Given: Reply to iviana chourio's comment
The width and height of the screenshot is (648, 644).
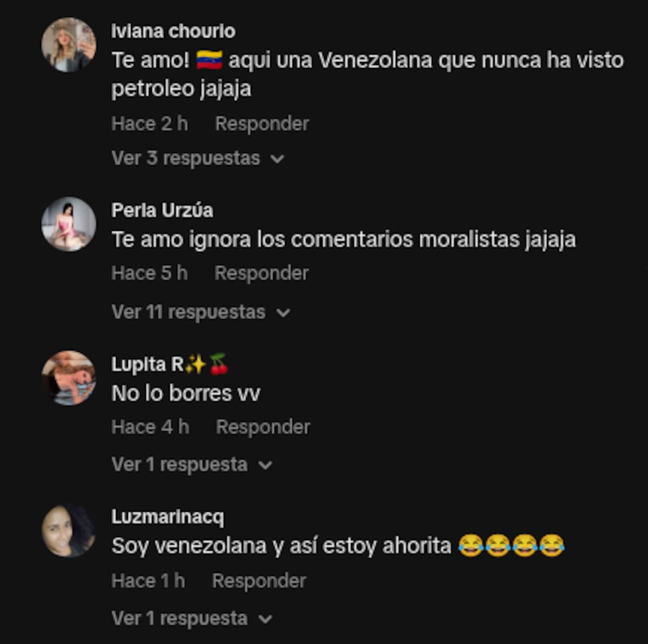Looking at the screenshot, I should coord(262,124).
